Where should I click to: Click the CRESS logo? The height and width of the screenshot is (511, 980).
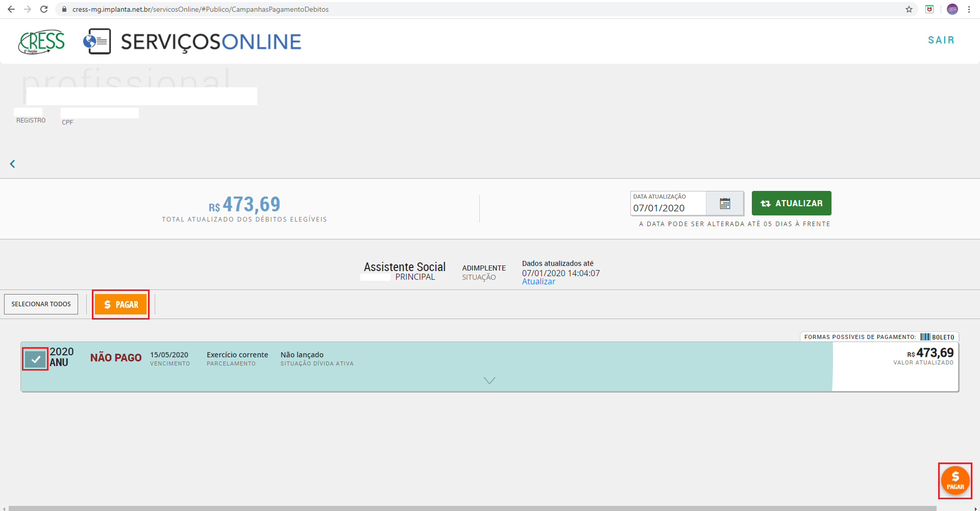click(x=42, y=41)
